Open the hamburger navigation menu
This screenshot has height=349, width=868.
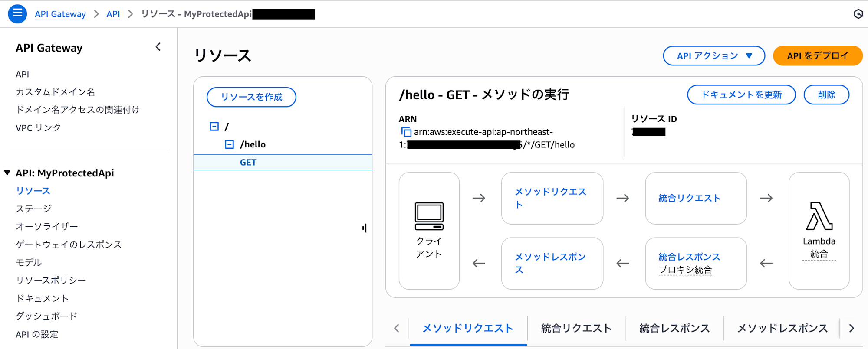[x=17, y=14]
